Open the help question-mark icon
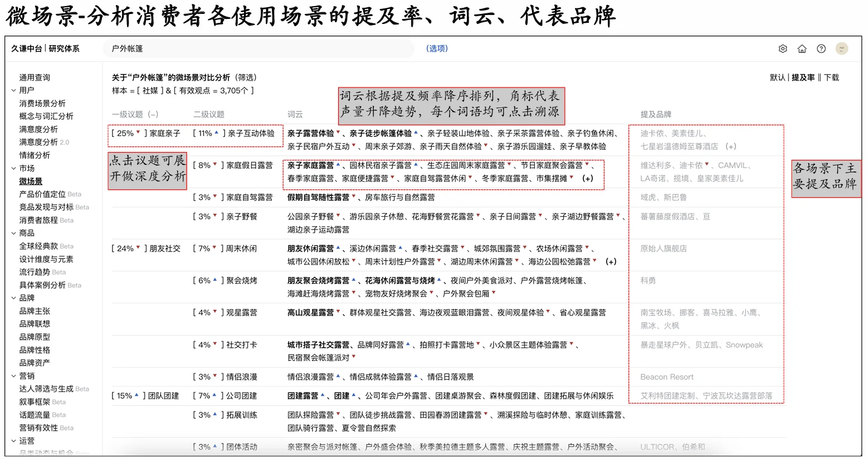The height and width of the screenshot is (460, 868). pyautogui.click(x=821, y=48)
